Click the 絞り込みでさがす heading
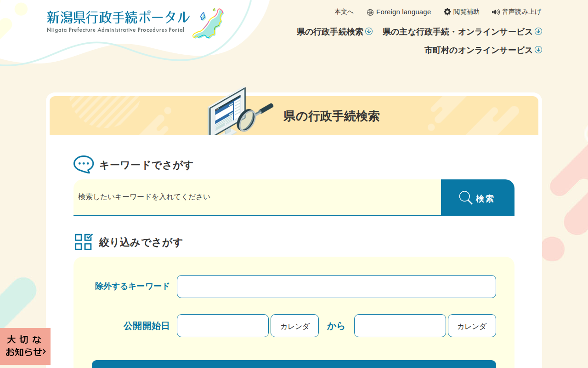 click(x=141, y=242)
